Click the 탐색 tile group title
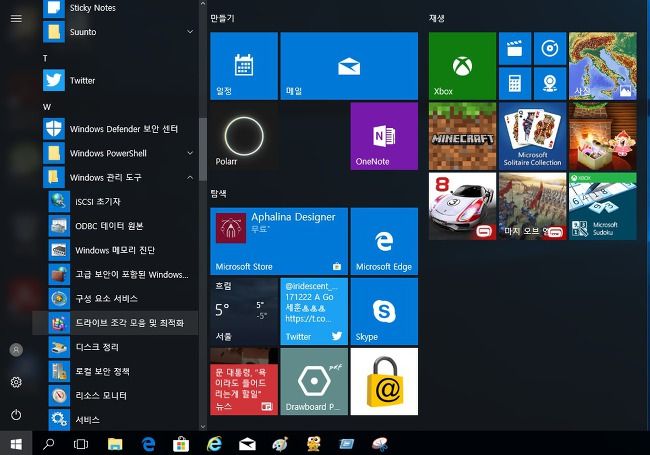650x455 pixels. click(218, 194)
